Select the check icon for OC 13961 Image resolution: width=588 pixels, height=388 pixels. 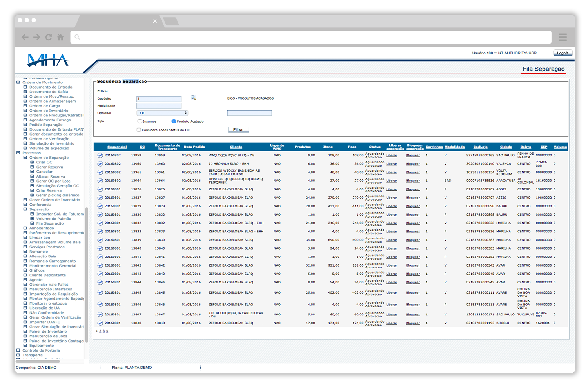pos(100,172)
